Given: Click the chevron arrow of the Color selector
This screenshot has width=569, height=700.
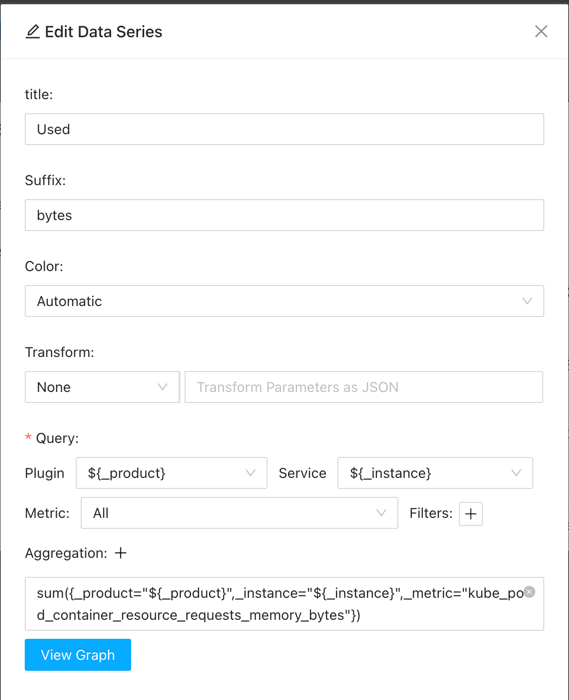Looking at the screenshot, I should point(527,301).
